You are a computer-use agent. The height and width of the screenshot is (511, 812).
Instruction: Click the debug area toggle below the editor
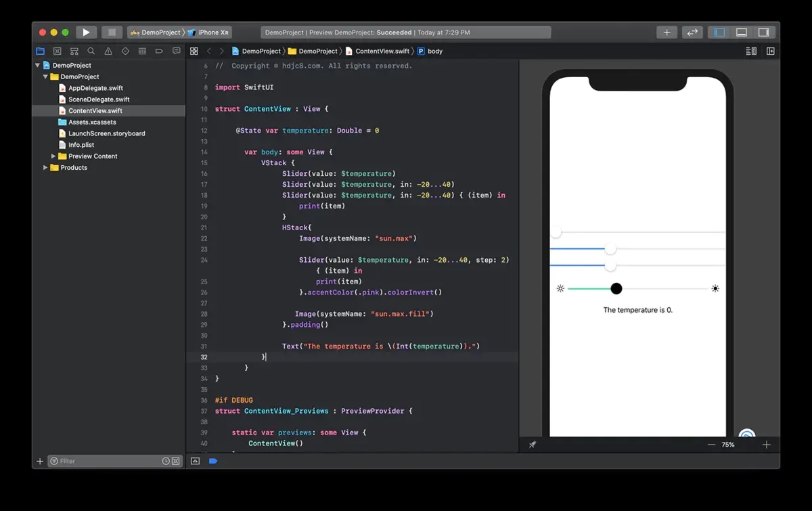(196, 461)
